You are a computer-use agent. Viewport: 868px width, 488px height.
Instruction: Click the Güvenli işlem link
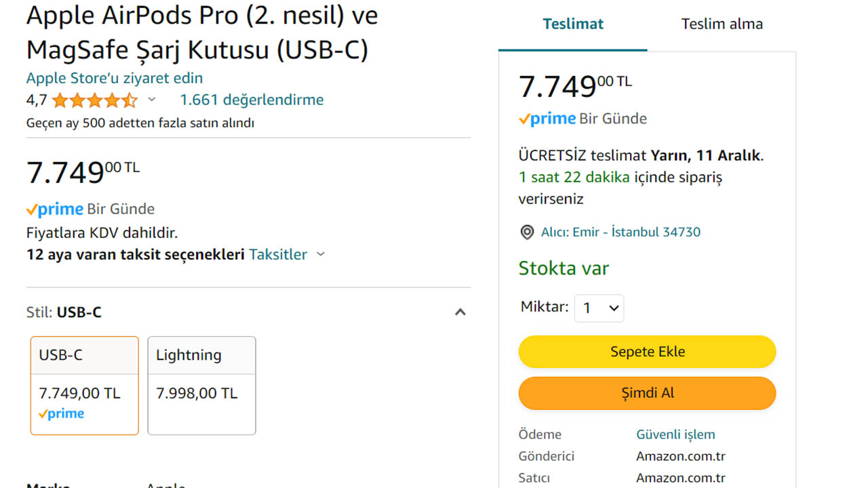(x=675, y=434)
